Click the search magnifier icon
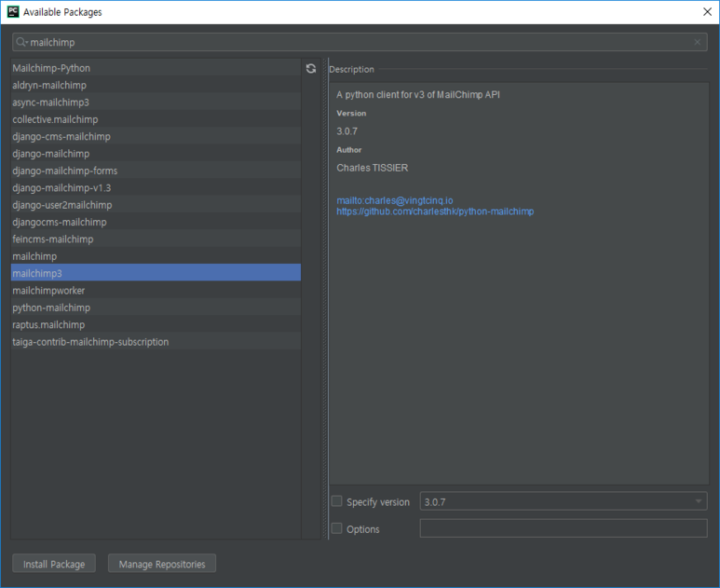 click(21, 42)
